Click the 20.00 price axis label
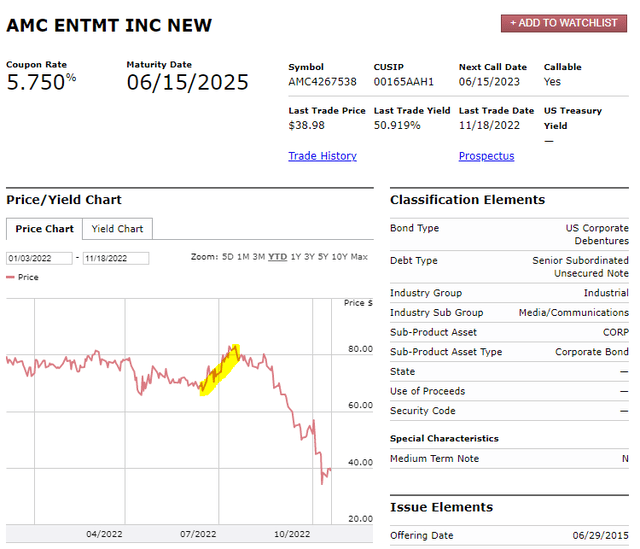Viewport: 640px width, 549px height. (x=360, y=519)
